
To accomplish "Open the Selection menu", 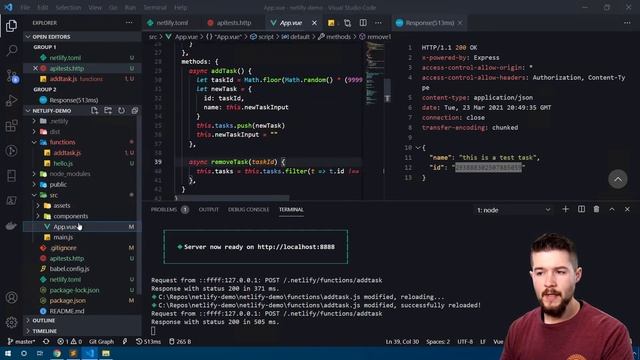I will click(68, 7).
